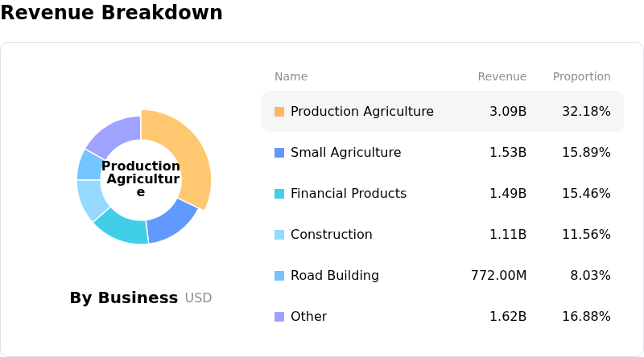Image resolution: width=644 pixels, height=357 pixels.
Task: Click the orange Production Agriculture legend swatch
Action: (x=279, y=112)
